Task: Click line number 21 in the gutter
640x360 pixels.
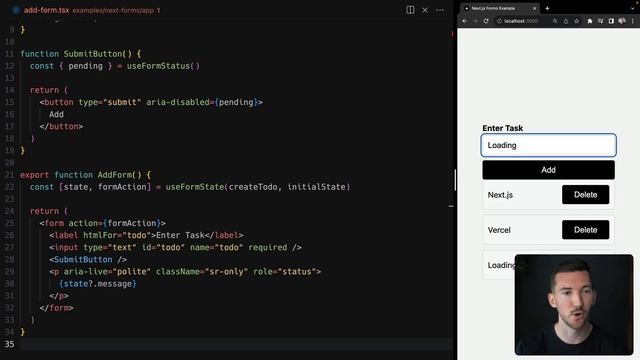Action: click(x=9, y=175)
